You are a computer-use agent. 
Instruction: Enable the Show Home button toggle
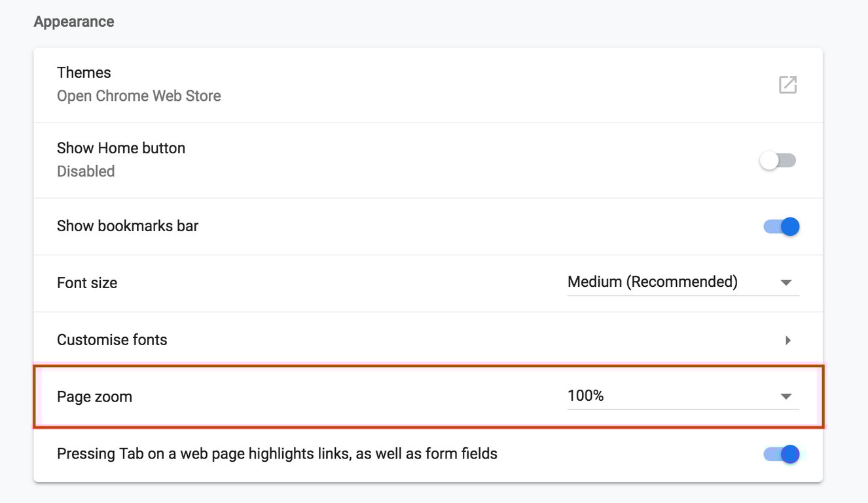[778, 160]
